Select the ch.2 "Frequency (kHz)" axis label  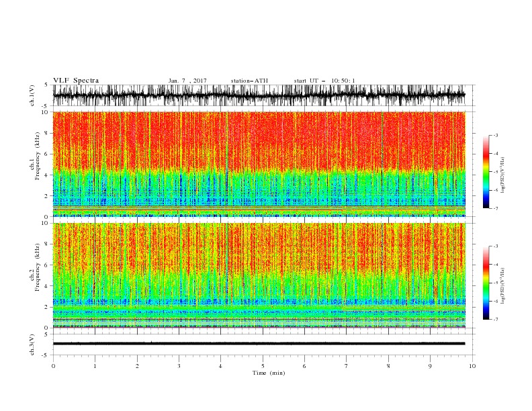pyautogui.click(x=38, y=267)
